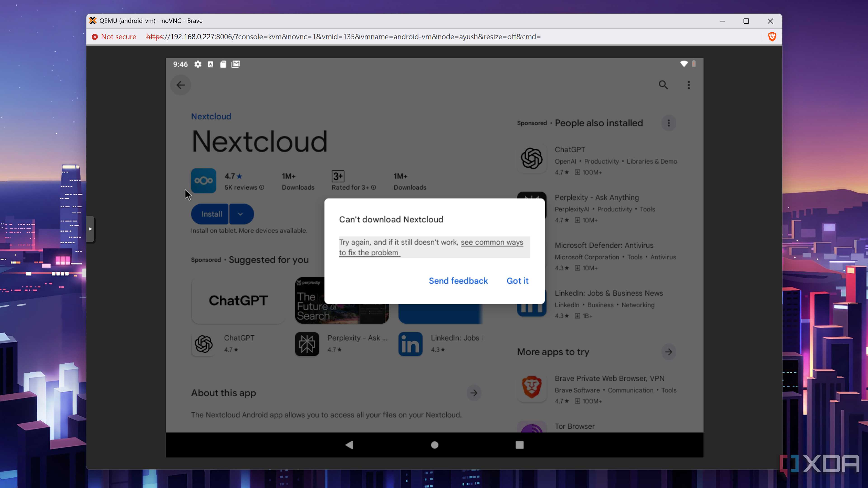Click the browser URL address field
The image size is (868, 488).
tap(343, 37)
